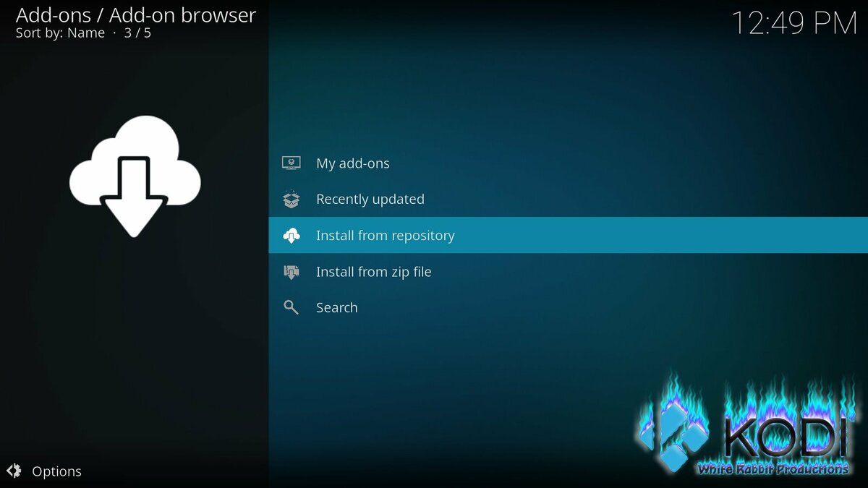
Task: Click the magnifying glass Search icon
Action: tap(291, 308)
